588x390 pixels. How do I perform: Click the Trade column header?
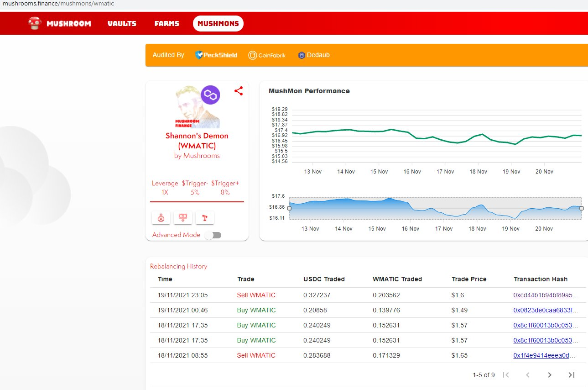pyautogui.click(x=246, y=279)
